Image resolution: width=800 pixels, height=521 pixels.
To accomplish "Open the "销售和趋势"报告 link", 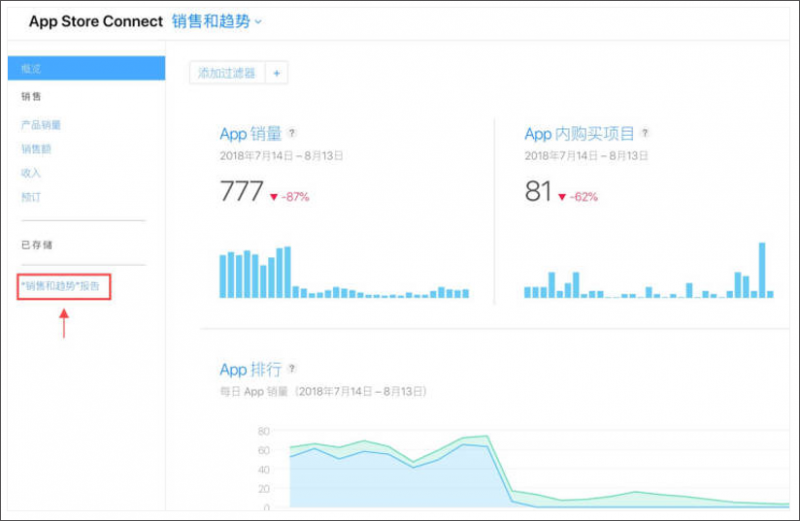I will (x=60, y=286).
